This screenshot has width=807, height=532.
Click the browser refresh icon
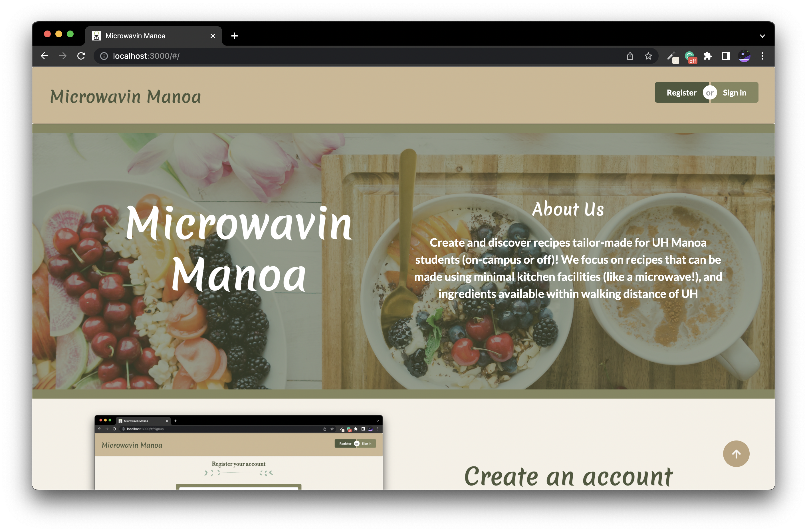tap(82, 55)
